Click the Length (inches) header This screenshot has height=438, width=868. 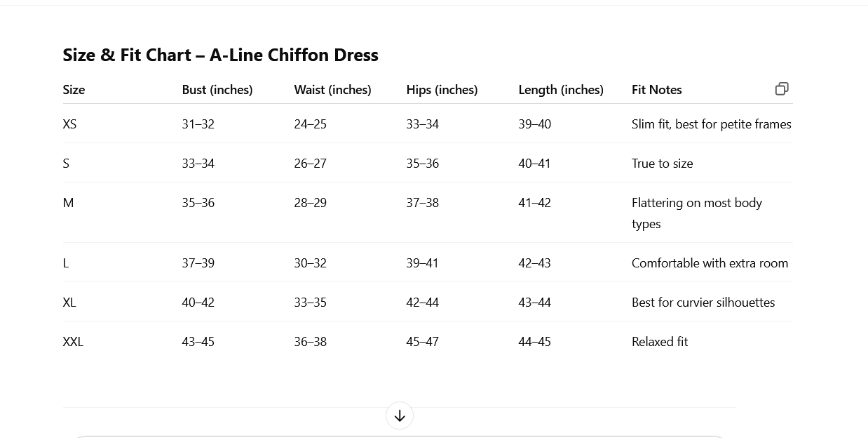[x=561, y=90]
